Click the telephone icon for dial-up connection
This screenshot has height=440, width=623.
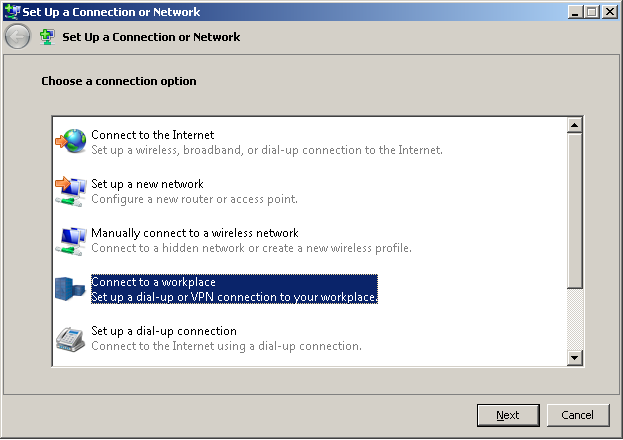click(70, 339)
